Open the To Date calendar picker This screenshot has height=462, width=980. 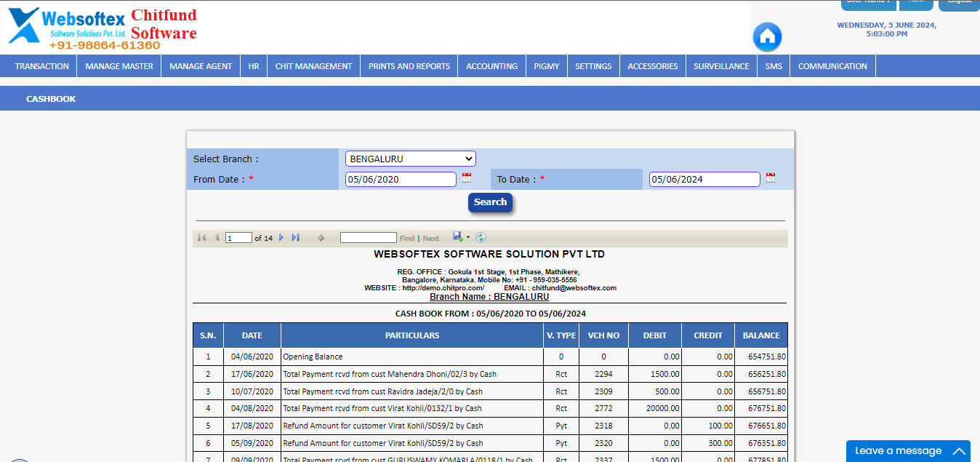pyautogui.click(x=771, y=178)
